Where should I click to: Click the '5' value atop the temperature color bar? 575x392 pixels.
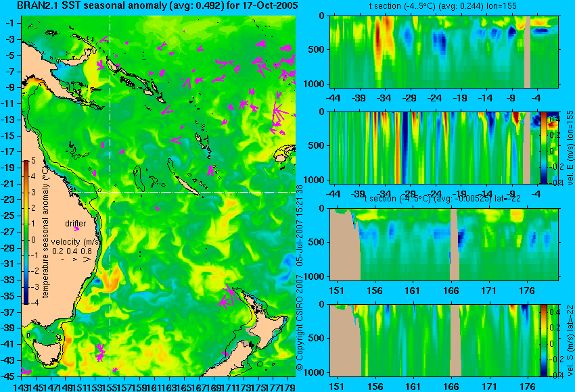point(33,160)
